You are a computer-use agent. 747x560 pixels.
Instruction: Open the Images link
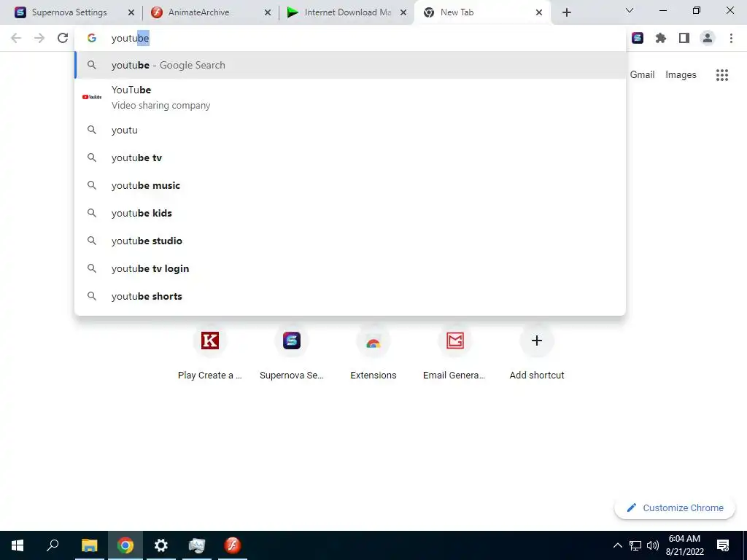pyautogui.click(x=681, y=75)
